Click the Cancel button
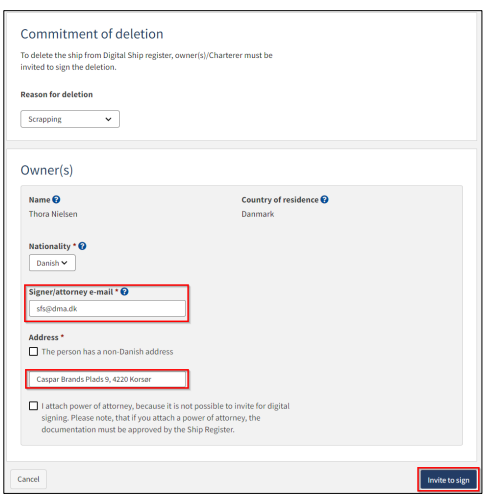Viewport: 491px width, 497px height. [x=28, y=479]
